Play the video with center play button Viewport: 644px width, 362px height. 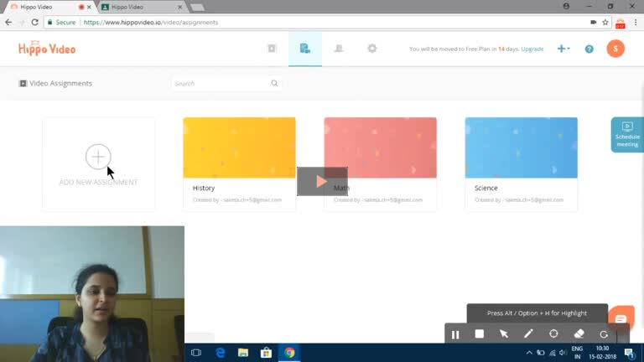tap(322, 181)
